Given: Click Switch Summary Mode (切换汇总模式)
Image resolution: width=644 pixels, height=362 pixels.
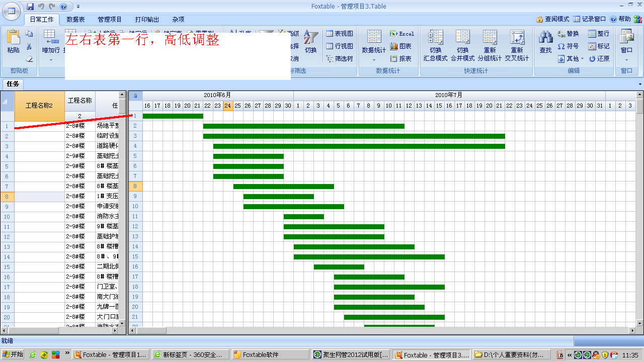Looking at the screenshot, I should point(435,45).
